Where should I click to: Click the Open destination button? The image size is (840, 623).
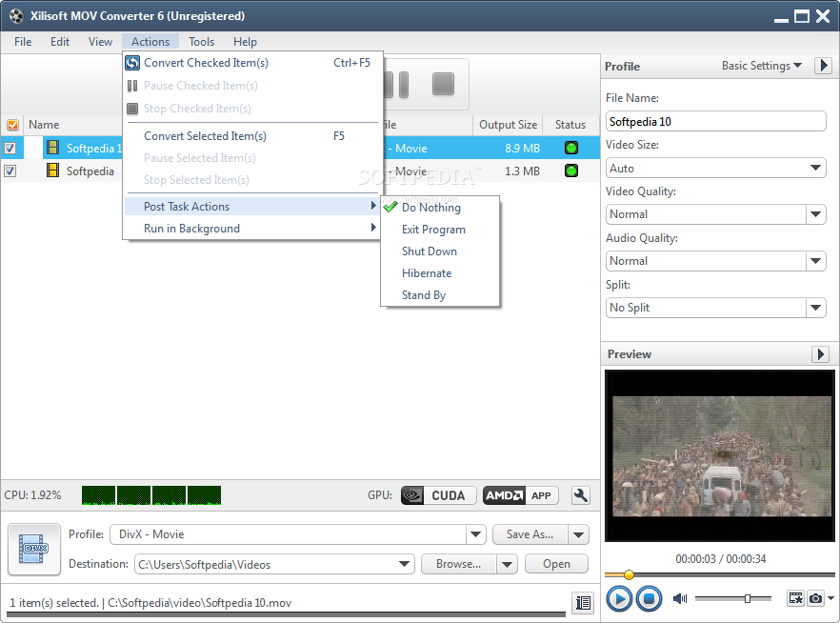pyautogui.click(x=556, y=564)
